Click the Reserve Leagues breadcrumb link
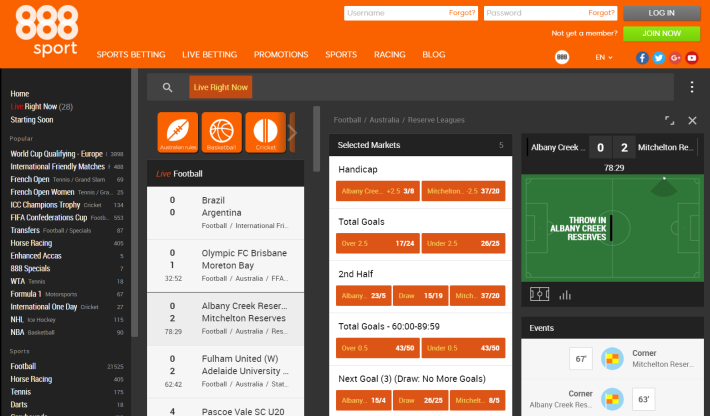Viewport: 710px width, 416px height. tap(436, 120)
